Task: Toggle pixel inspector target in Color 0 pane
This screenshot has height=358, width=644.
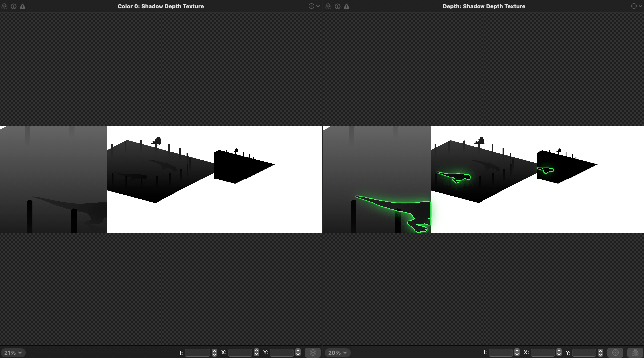Action: point(313,353)
